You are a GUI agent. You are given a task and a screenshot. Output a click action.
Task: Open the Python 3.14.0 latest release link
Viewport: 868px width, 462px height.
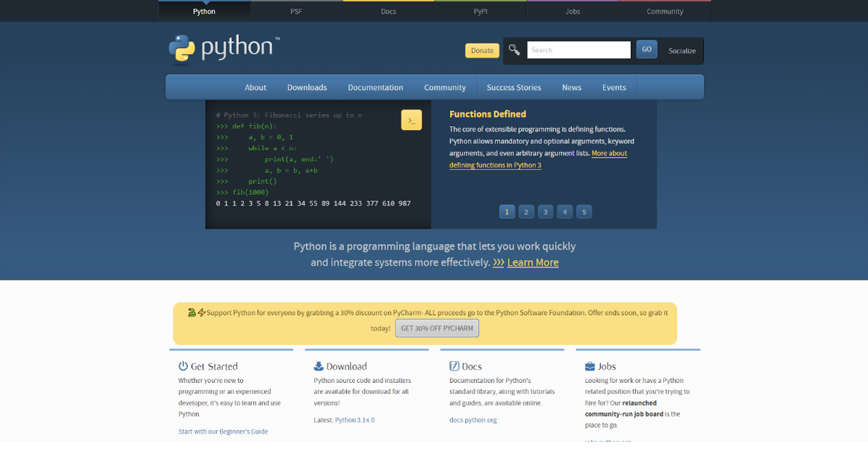point(355,420)
